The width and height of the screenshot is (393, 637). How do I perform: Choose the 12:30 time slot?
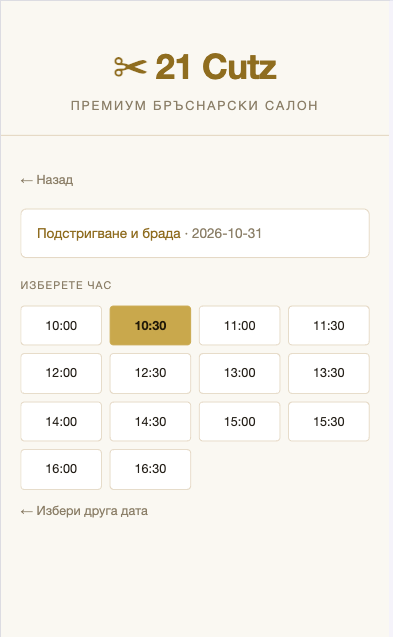pos(150,373)
